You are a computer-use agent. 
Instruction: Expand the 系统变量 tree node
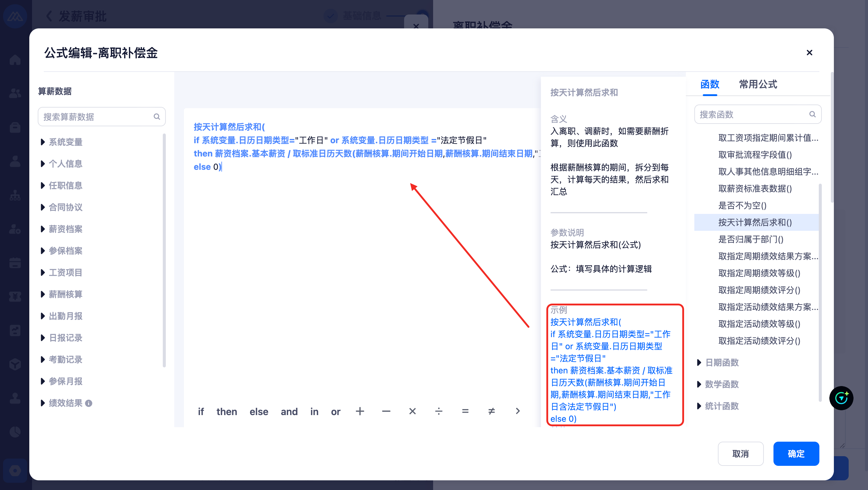(x=43, y=142)
